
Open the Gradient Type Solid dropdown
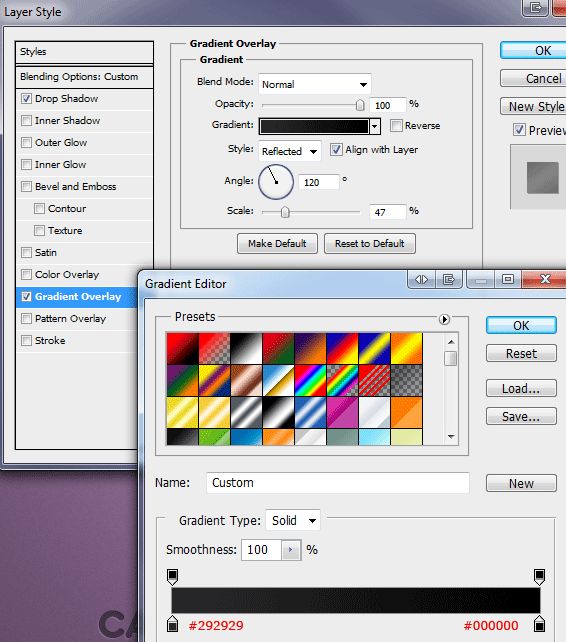(293, 520)
